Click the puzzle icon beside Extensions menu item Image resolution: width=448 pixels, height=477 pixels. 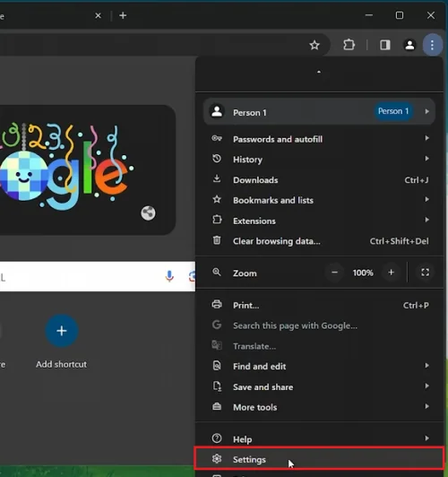coord(217,220)
